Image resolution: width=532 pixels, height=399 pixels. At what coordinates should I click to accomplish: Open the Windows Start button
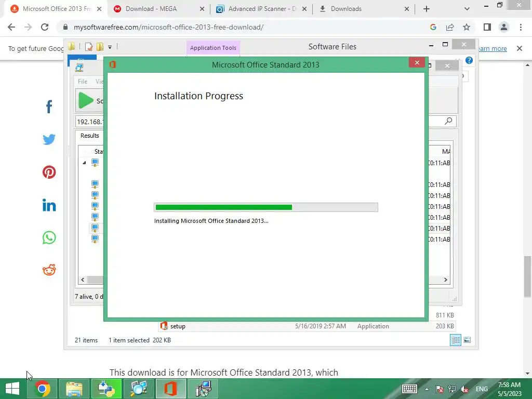point(12,389)
